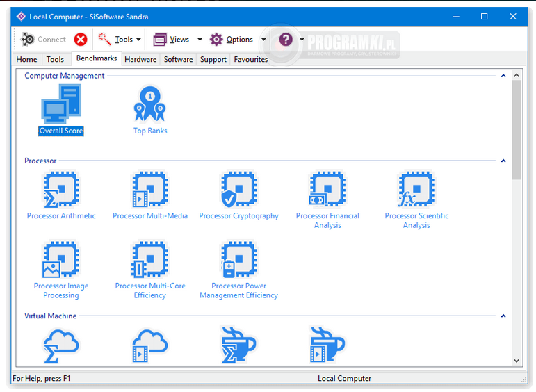Click the Options gear icon

pos(216,40)
